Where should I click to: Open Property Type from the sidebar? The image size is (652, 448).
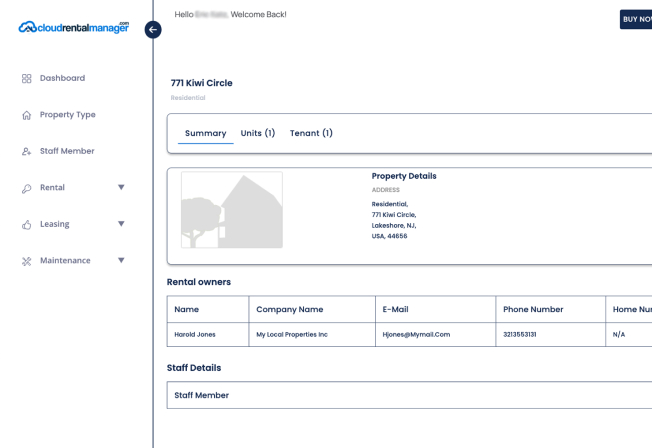(67, 115)
